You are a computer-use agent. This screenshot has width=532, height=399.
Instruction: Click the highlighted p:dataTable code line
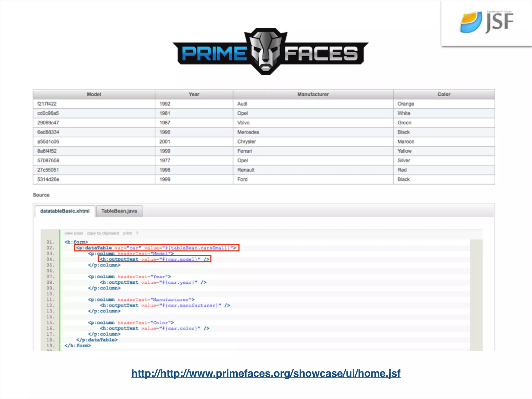[x=156, y=248]
